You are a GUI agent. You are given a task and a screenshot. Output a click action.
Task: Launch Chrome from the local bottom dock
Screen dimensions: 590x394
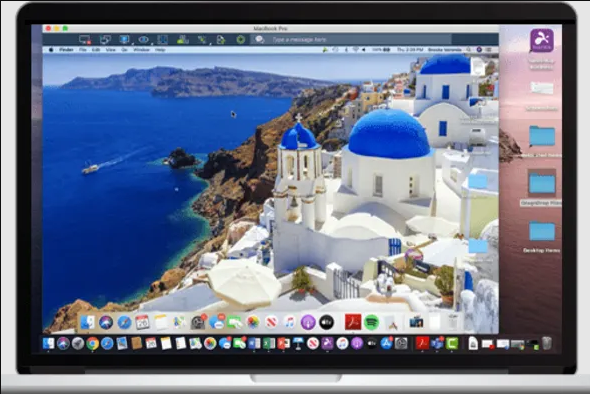click(93, 343)
